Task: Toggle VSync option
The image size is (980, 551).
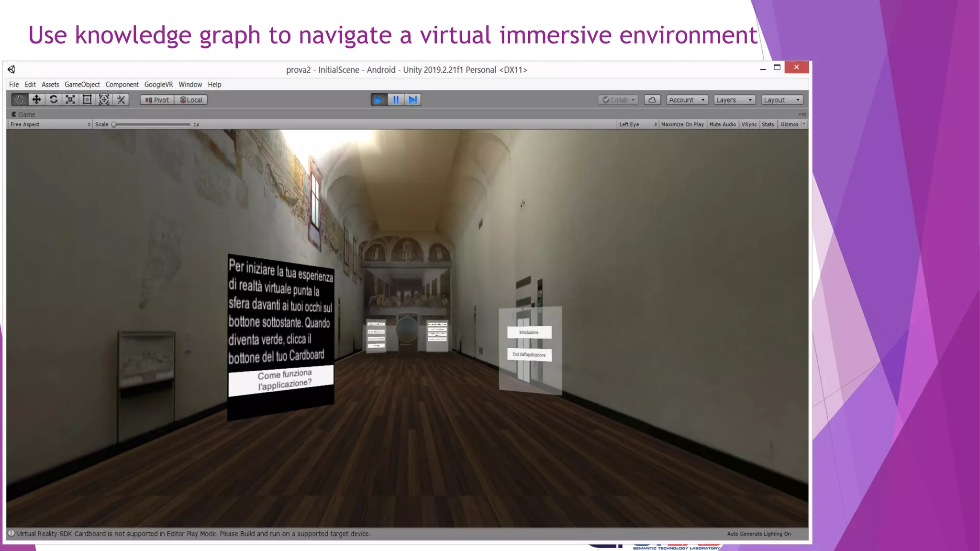Action: (749, 124)
